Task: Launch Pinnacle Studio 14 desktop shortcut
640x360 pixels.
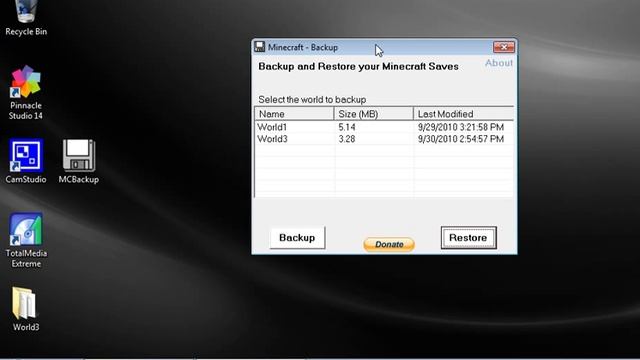Action: click(x=26, y=93)
